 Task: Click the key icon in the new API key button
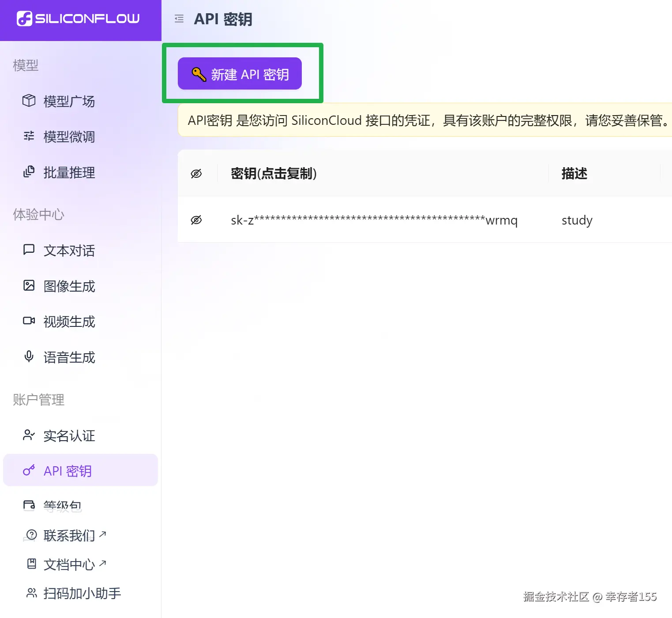pos(199,74)
